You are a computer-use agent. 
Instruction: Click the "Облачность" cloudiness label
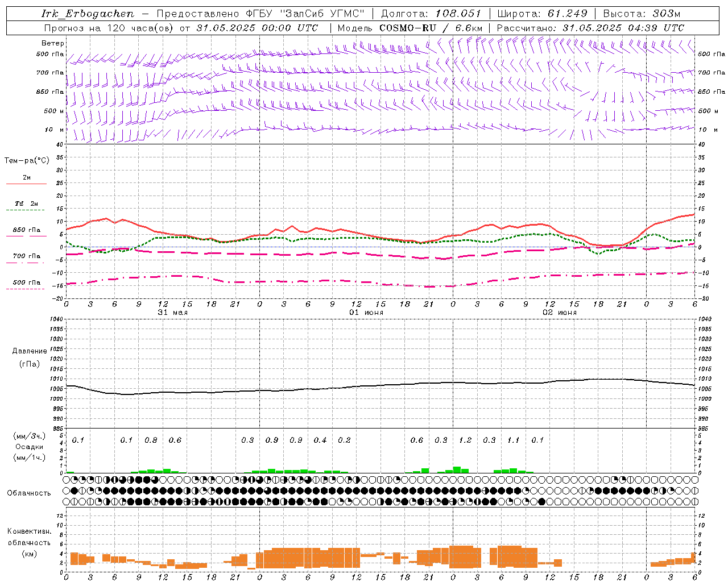click(x=29, y=493)
